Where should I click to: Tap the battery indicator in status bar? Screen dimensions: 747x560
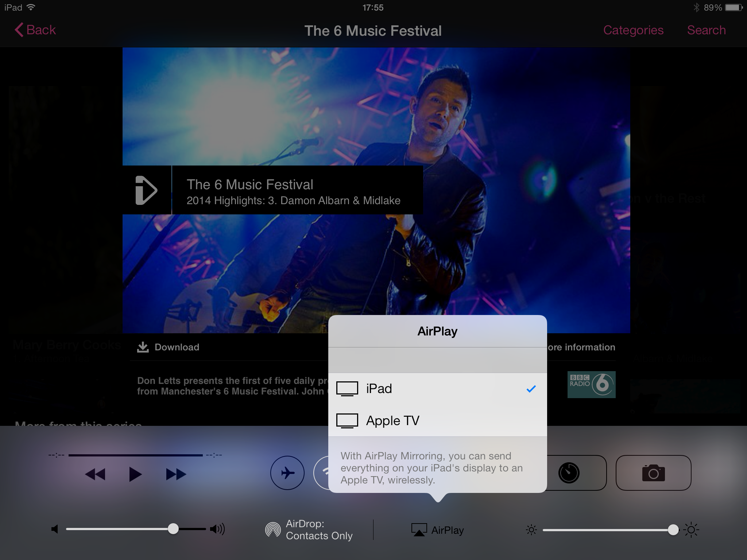734,7
